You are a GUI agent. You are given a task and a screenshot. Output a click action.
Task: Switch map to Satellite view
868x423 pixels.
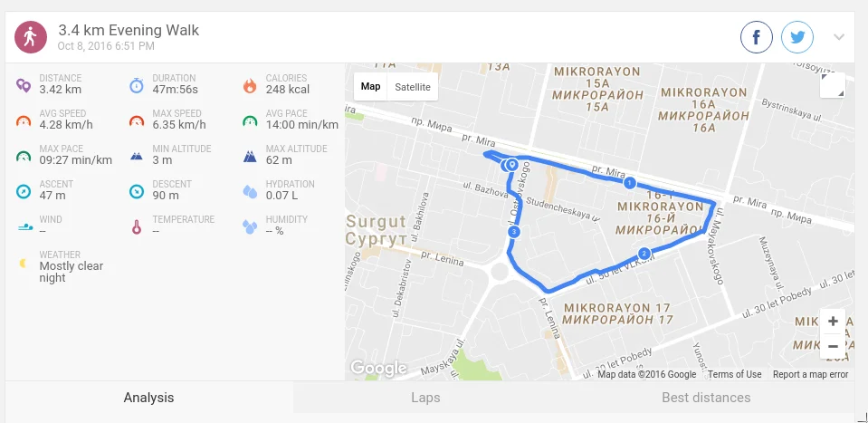click(413, 87)
